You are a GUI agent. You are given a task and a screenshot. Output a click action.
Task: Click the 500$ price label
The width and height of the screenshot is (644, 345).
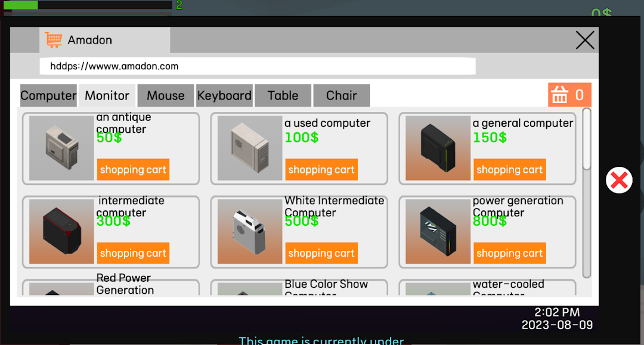pyautogui.click(x=302, y=221)
